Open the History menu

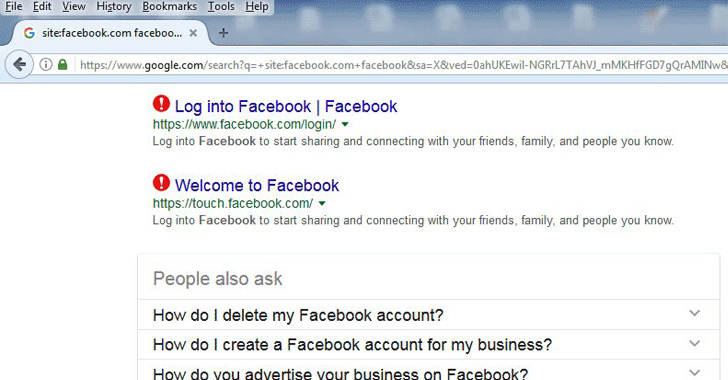click(114, 7)
